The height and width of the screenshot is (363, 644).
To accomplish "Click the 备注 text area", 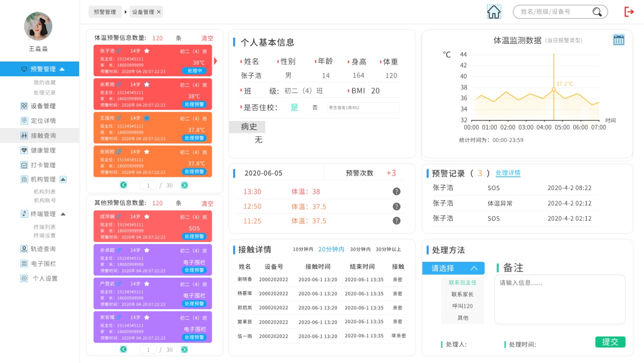I will tap(560, 299).
